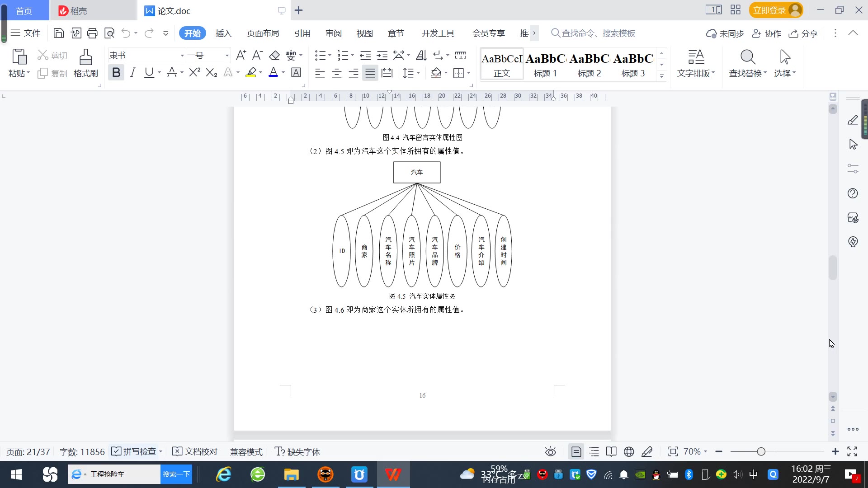This screenshot has height=488, width=868.
Task: Click the Login Now button
Action: coord(769,10)
